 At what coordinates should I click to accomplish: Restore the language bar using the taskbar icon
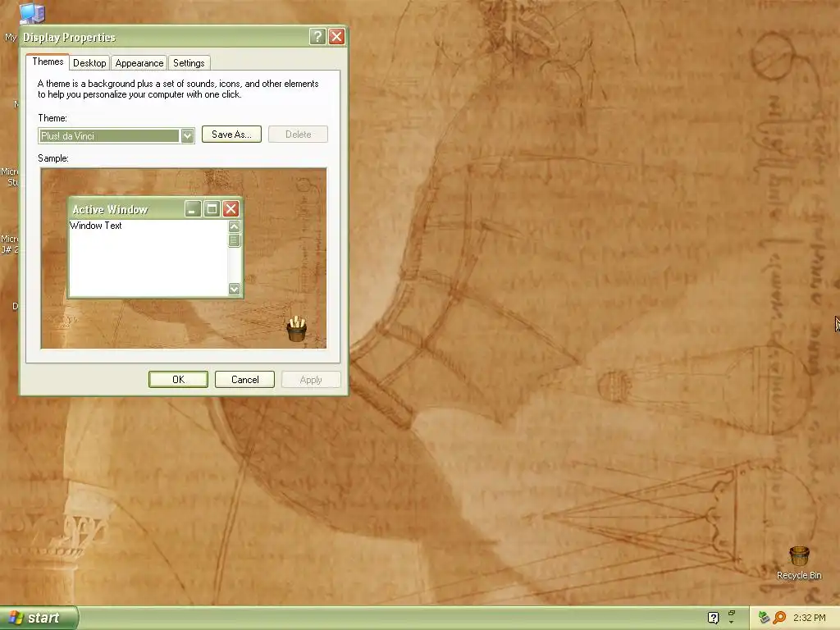tap(731, 613)
